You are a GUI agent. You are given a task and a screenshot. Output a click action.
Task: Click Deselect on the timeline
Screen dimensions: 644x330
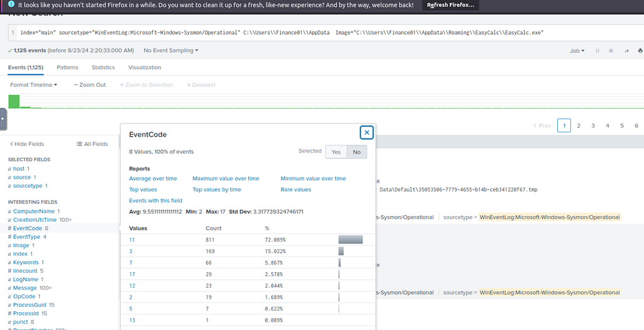click(201, 85)
